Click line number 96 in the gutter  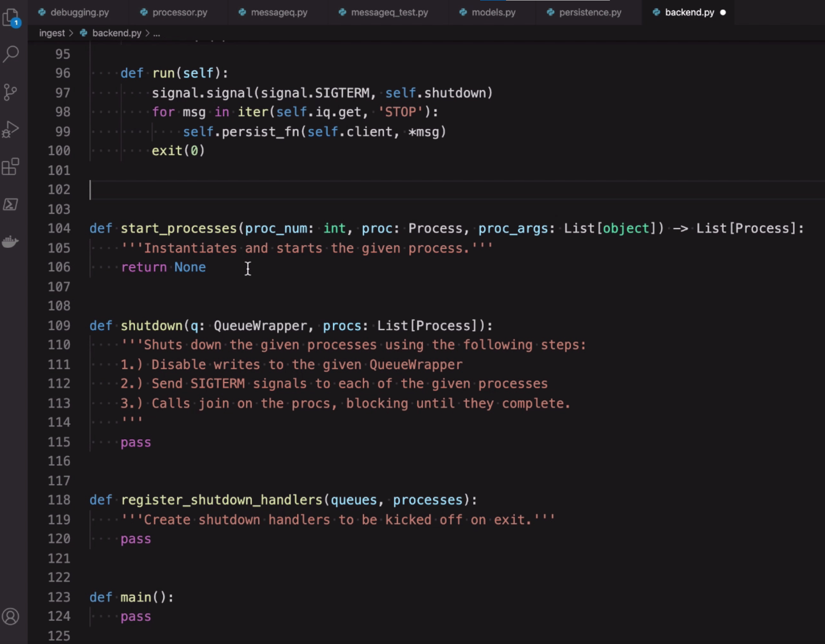tap(63, 73)
